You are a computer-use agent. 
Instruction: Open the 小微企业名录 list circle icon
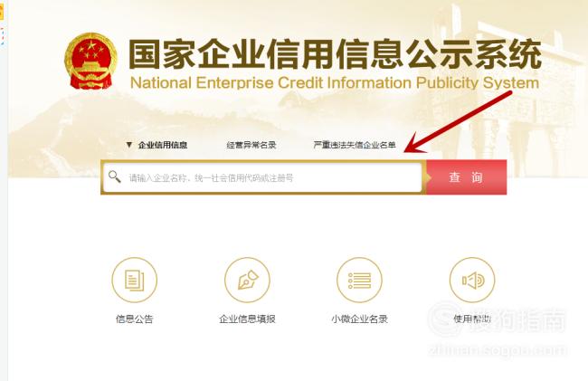point(359,281)
